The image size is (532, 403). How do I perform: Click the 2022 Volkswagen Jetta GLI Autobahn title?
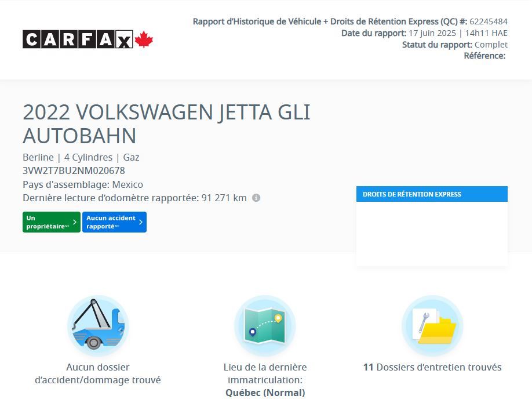[x=166, y=124]
